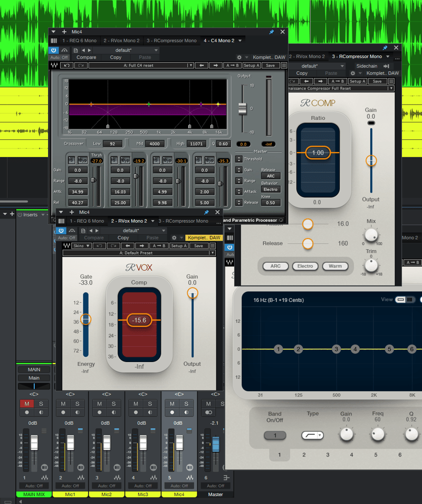Click the Electro button in RCompressor
Screen dimensions: 422x504
pos(305,266)
